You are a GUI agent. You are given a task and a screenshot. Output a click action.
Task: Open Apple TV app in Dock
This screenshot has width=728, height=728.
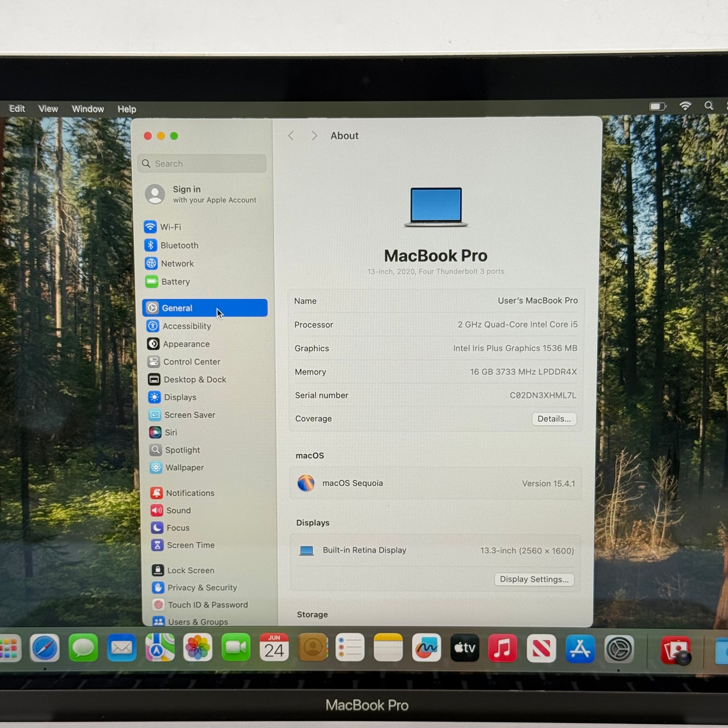coord(465,648)
